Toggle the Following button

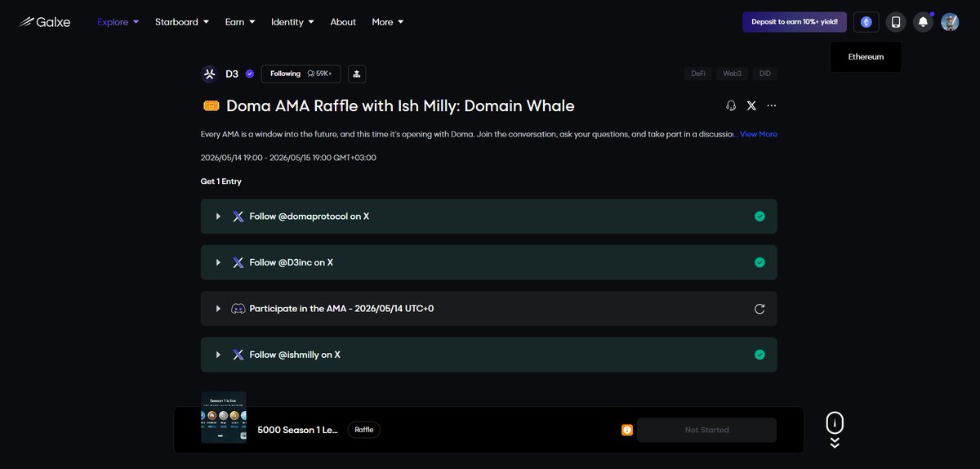pyautogui.click(x=301, y=74)
